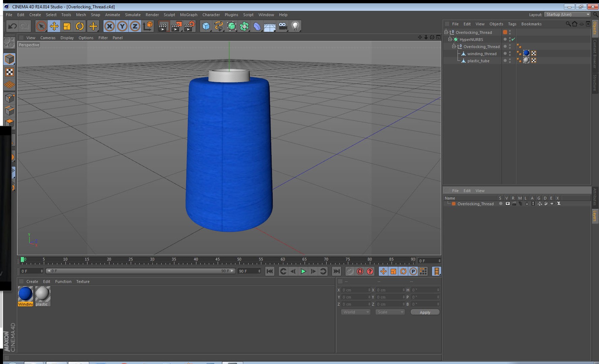The height and width of the screenshot is (364, 599).
Task: Open the Texture menu in the material manager
Action: coord(83,281)
